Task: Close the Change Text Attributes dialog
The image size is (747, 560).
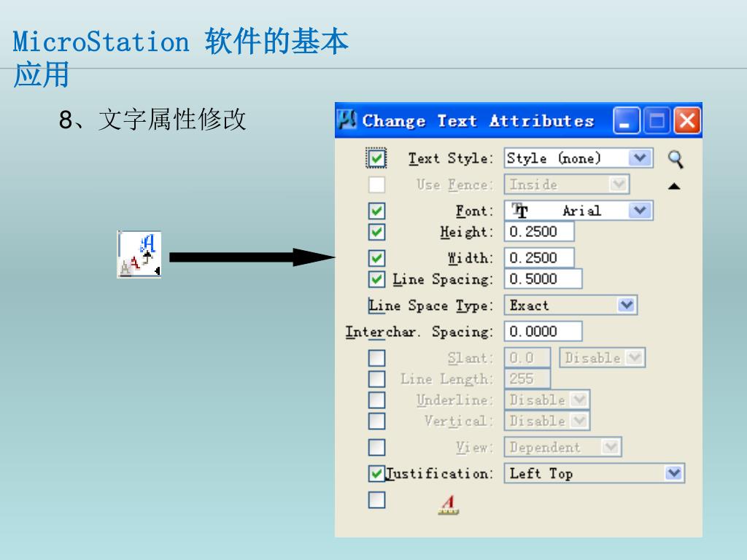Action: coord(686,120)
